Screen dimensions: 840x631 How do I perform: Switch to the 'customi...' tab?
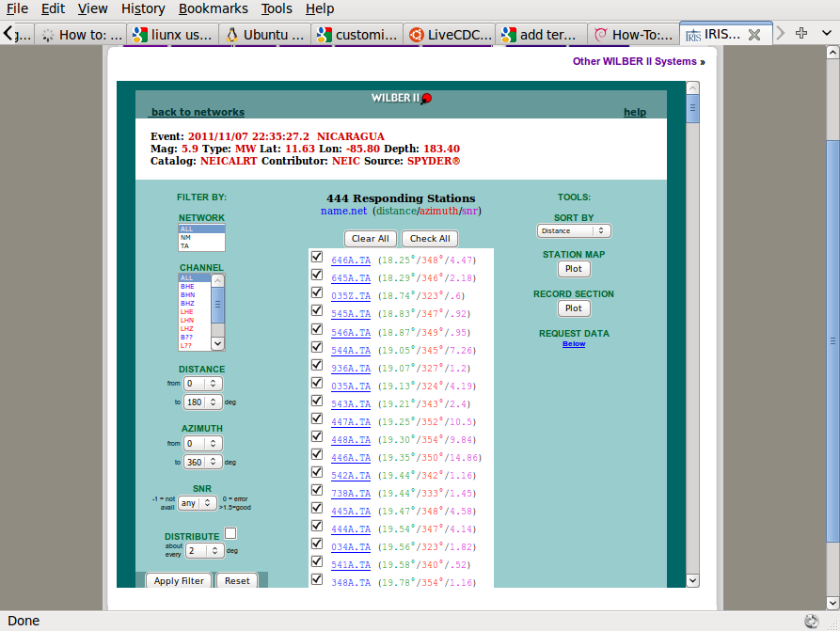tap(357, 35)
